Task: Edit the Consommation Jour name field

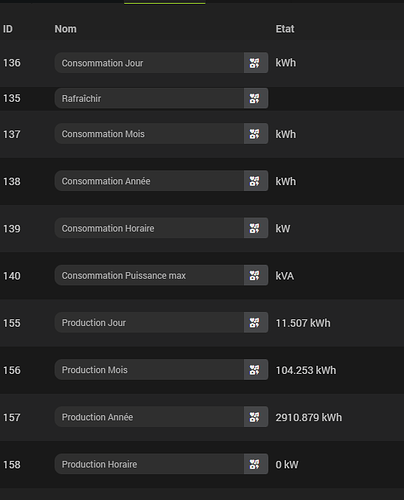Action: tap(149, 63)
